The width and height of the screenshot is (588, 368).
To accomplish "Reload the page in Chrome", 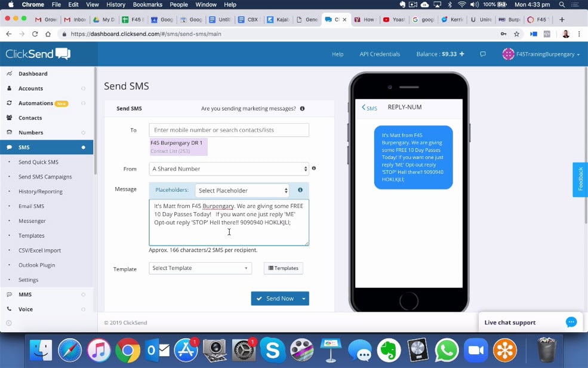I will [35, 34].
